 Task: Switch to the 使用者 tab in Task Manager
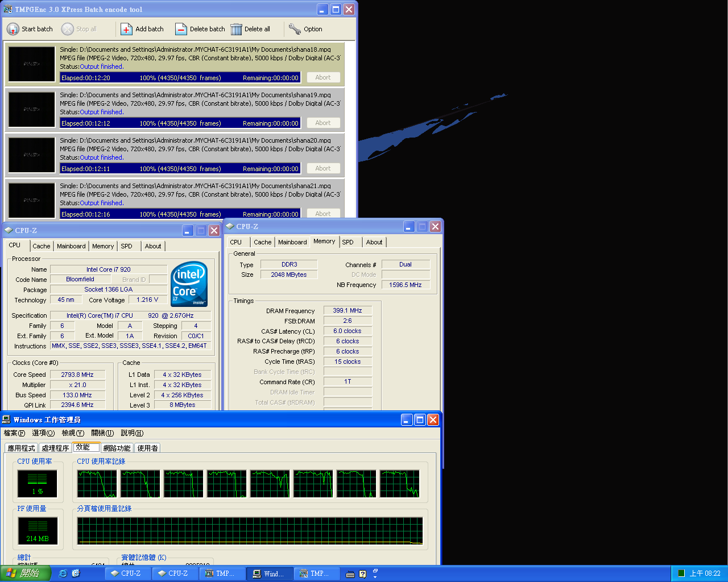tap(147, 448)
